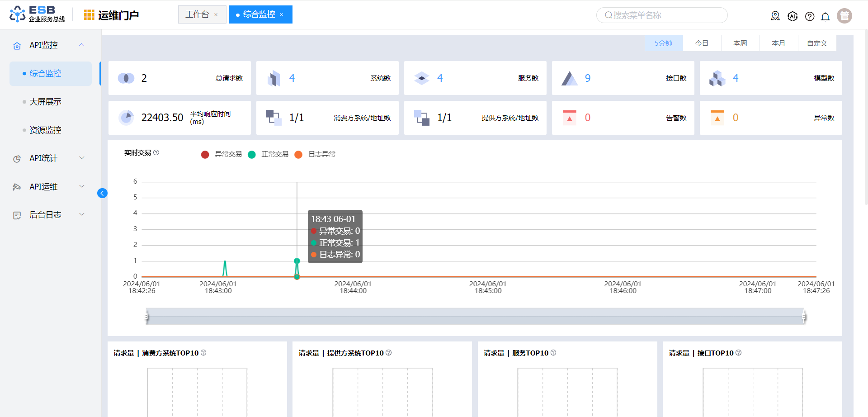868x417 pixels.
Task: Open the user avatar menu
Action: 844,16
